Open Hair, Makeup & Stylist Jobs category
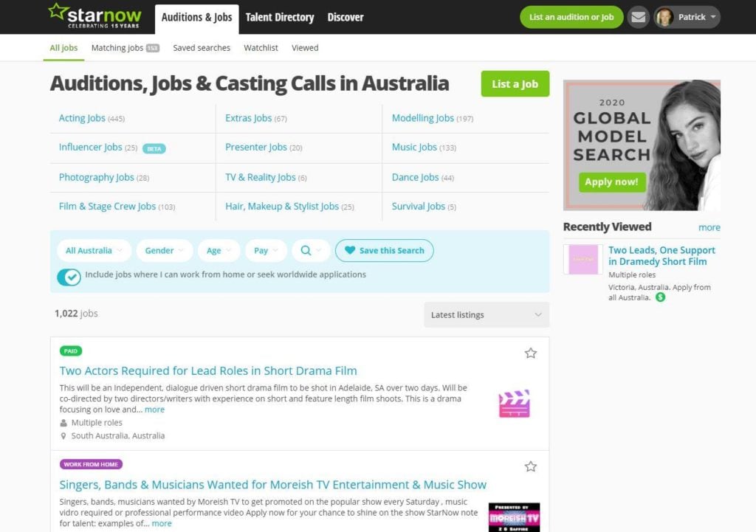This screenshot has width=756, height=532. (282, 207)
